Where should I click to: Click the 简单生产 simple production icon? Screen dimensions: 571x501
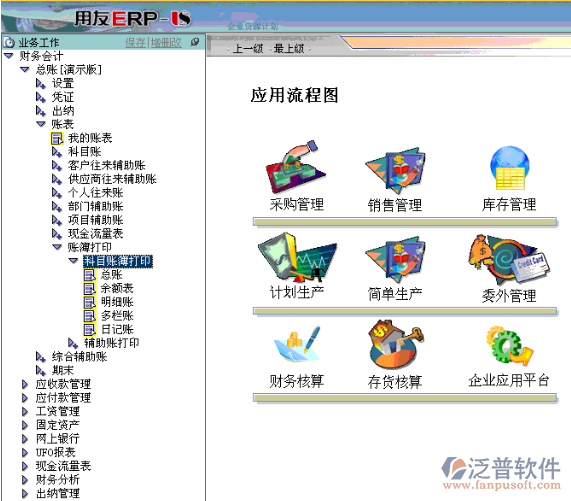(x=395, y=260)
